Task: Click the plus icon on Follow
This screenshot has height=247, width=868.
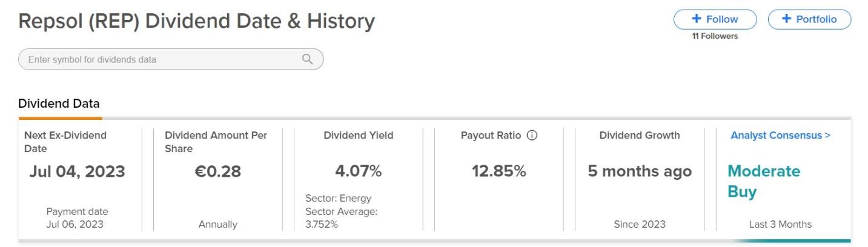Action: (x=697, y=19)
